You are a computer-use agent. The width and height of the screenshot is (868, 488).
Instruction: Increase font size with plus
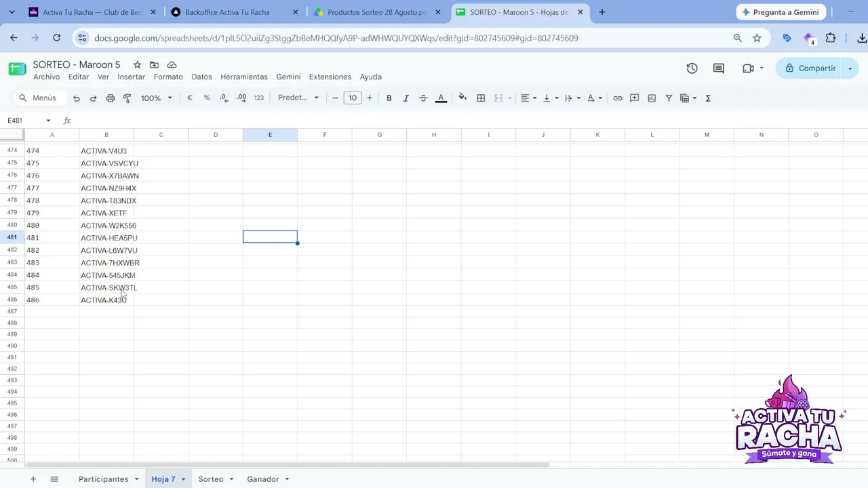click(370, 98)
